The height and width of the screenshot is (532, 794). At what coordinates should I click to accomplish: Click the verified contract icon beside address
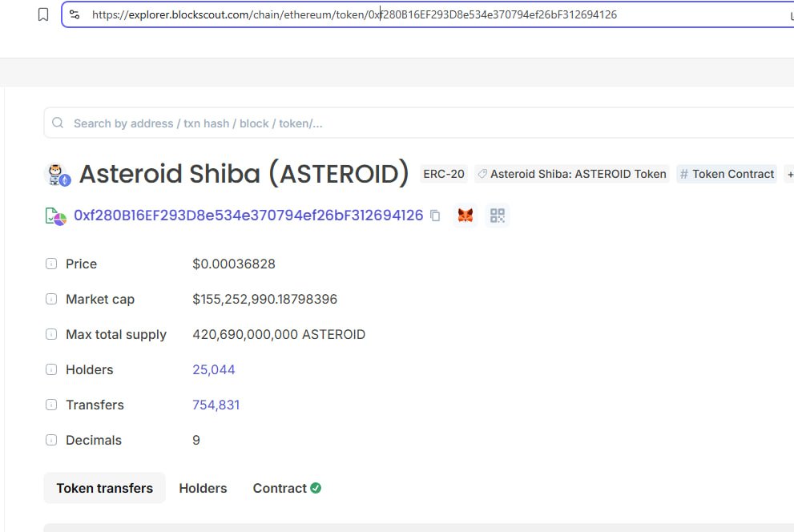(56, 216)
